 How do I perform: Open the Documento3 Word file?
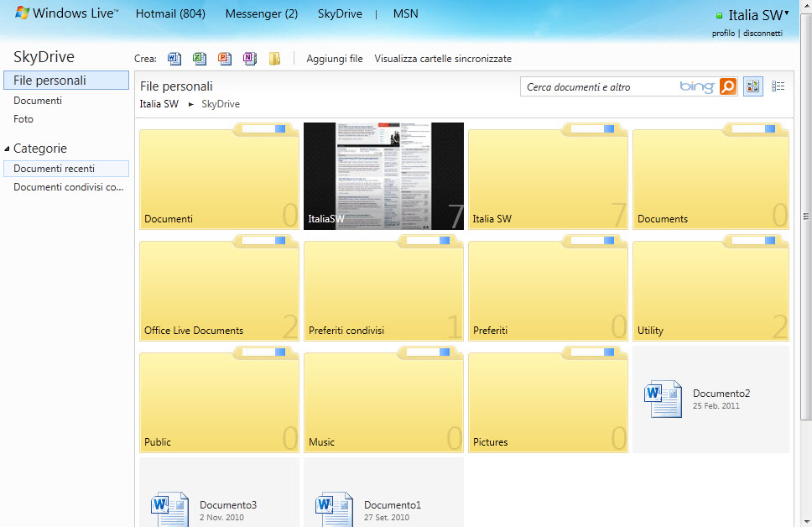[220, 493]
